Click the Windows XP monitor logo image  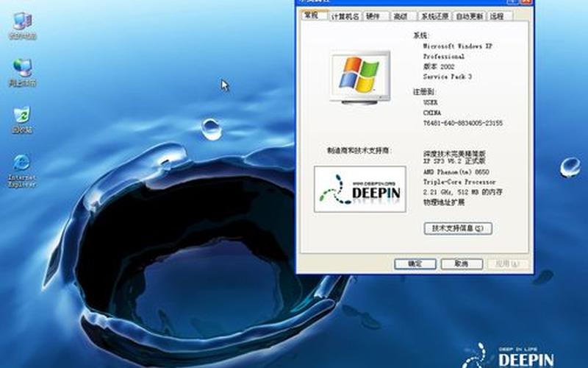pyautogui.click(x=360, y=77)
